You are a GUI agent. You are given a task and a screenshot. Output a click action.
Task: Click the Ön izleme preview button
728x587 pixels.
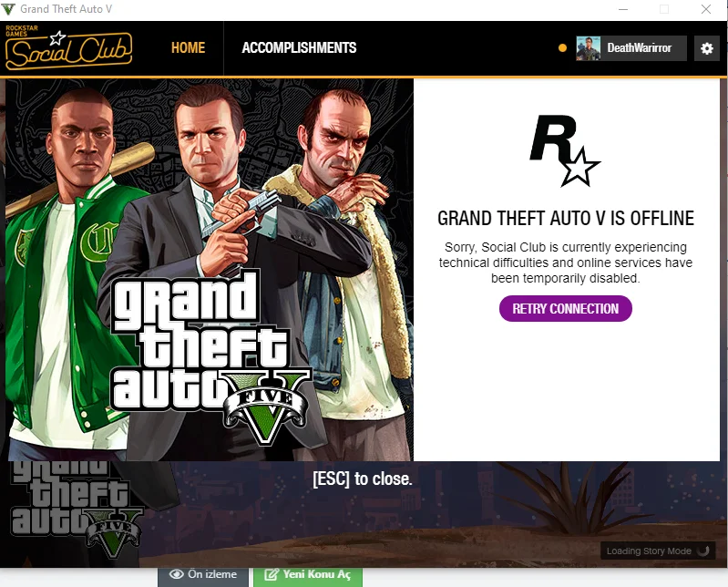pos(203,576)
